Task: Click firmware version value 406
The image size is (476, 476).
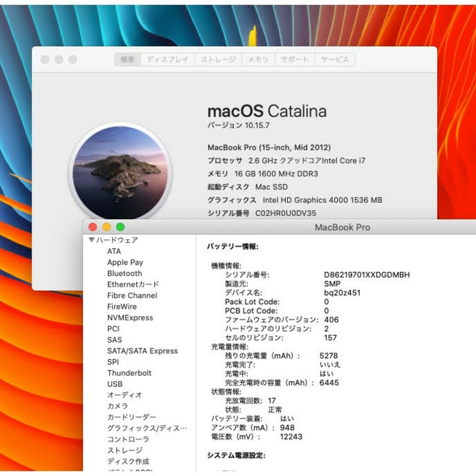Action: (331, 320)
